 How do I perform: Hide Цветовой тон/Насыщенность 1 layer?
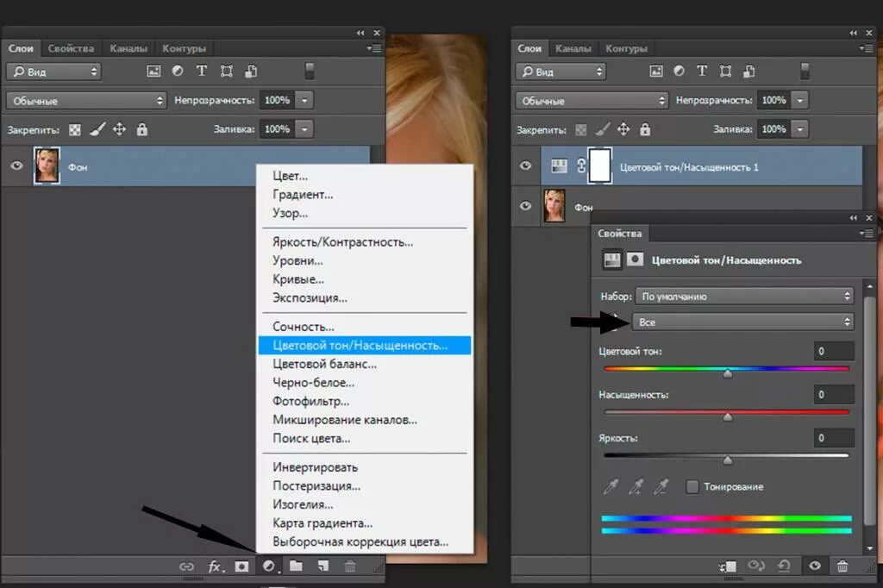point(525,166)
